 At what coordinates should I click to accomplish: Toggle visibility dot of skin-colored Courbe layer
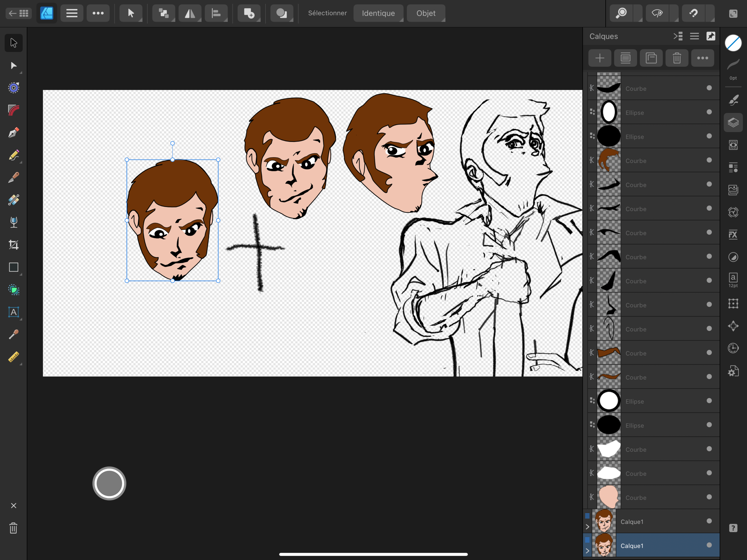[709, 497]
